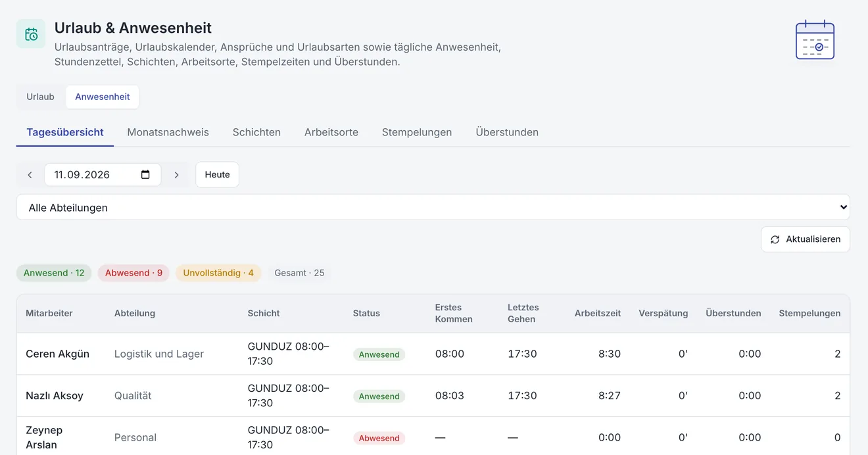Click the Verspätung column header
Viewport: 868px width, 455px height.
(663, 314)
